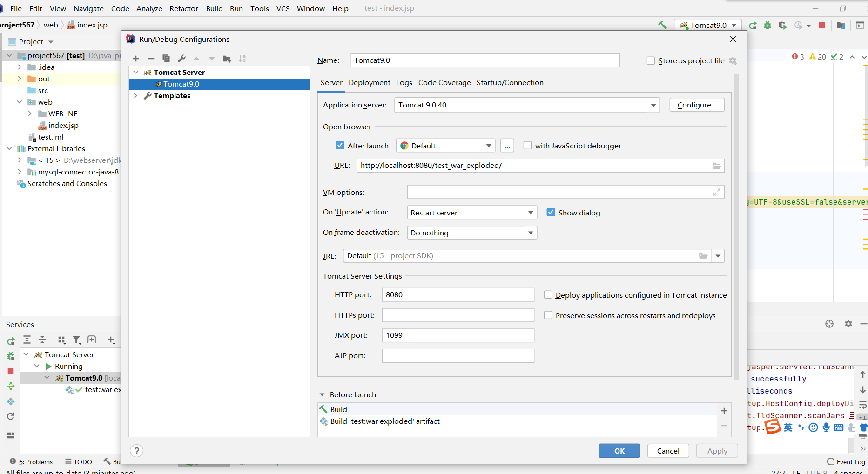Click AJP port input field
This screenshot has width=868, height=474.
(x=458, y=356)
